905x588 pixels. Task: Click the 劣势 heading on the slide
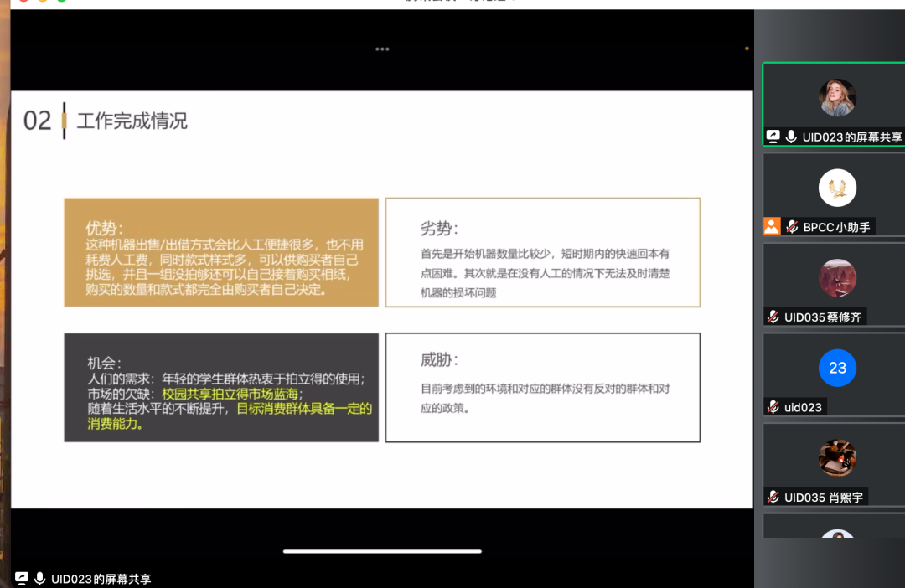pos(439,229)
